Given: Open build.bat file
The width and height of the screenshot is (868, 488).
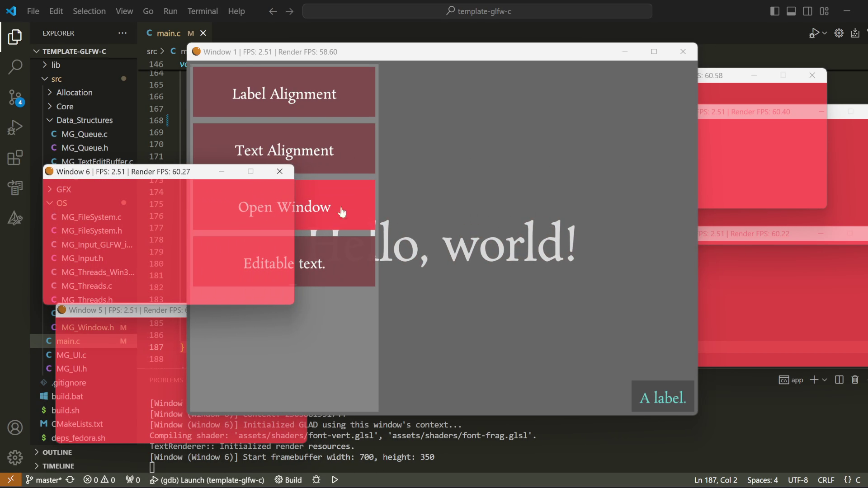Looking at the screenshot, I should (x=67, y=396).
